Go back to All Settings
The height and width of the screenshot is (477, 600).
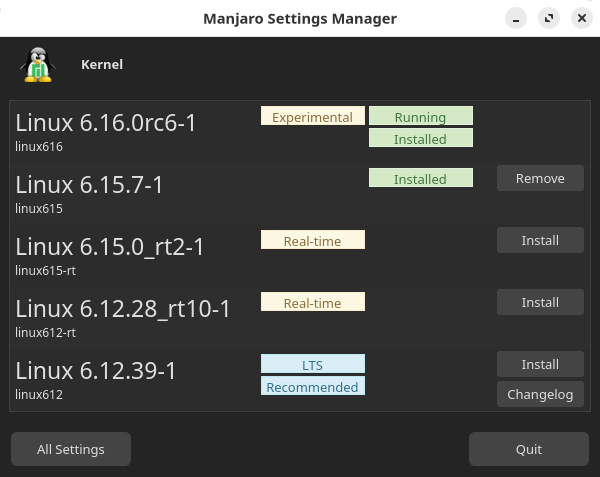[x=71, y=449]
